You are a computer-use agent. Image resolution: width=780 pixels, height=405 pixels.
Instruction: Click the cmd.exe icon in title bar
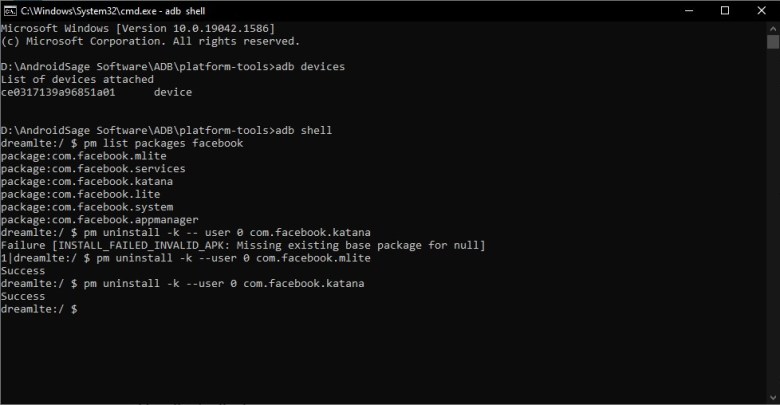[x=10, y=11]
